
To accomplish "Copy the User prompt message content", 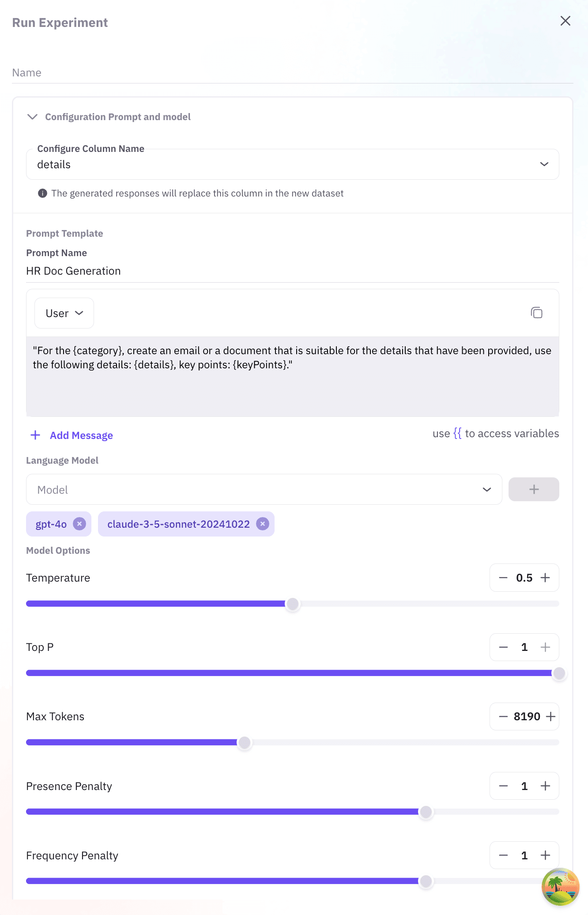I will (x=537, y=313).
